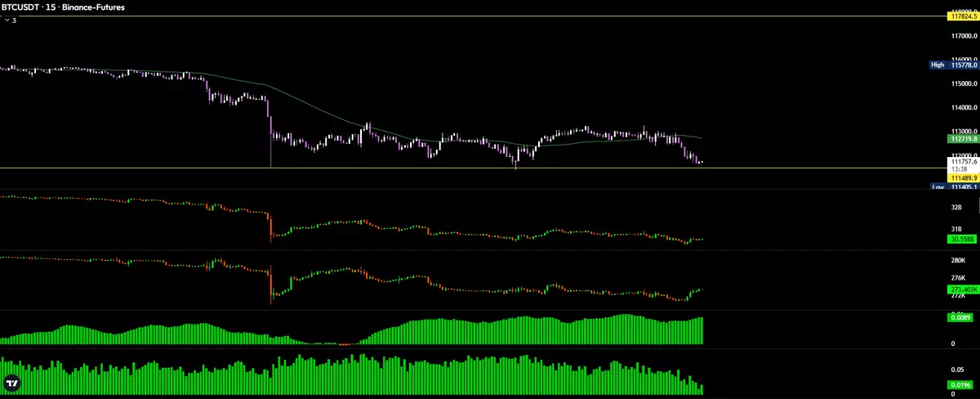Select the lower yellow horizontal support line
The height and width of the screenshot is (399, 980).
tap(408, 168)
